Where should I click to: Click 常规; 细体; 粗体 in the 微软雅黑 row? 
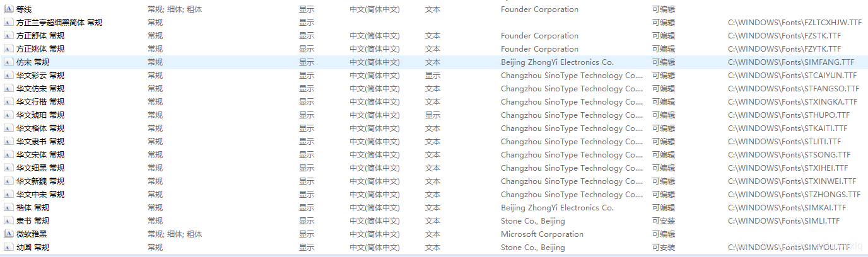175,234
